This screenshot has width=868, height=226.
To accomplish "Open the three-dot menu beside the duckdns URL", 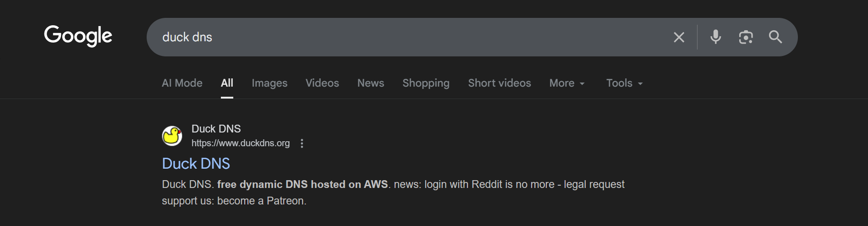I will pos(302,143).
